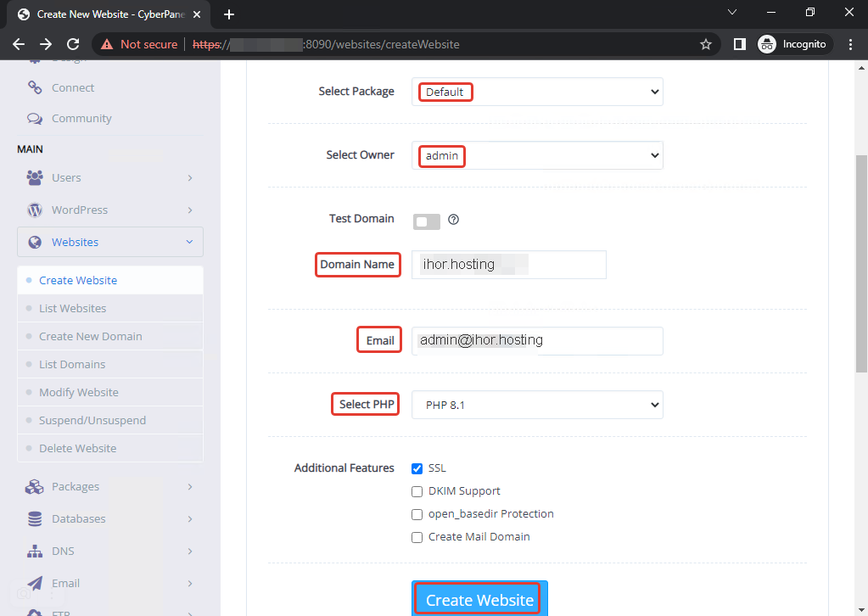The height and width of the screenshot is (616, 868).
Task: Open the Community sidebar link
Action: (x=81, y=119)
